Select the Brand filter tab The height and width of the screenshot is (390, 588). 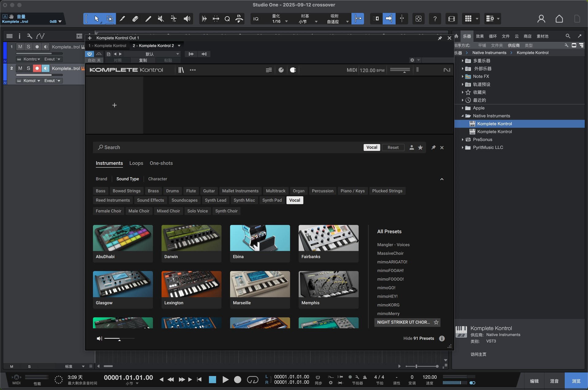pos(101,179)
